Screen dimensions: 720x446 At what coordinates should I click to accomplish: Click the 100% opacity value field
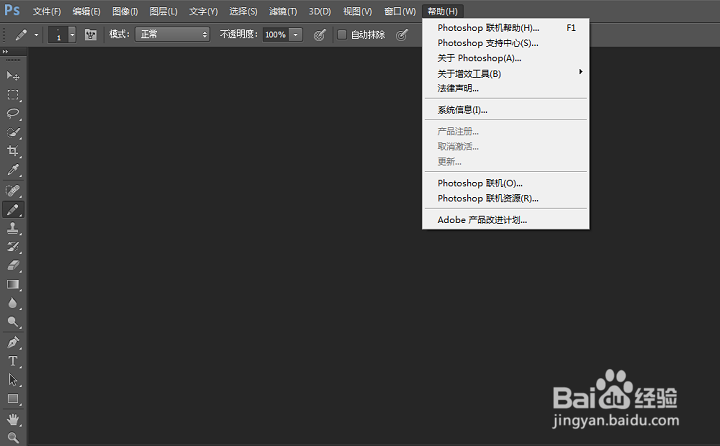tap(276, 34)
